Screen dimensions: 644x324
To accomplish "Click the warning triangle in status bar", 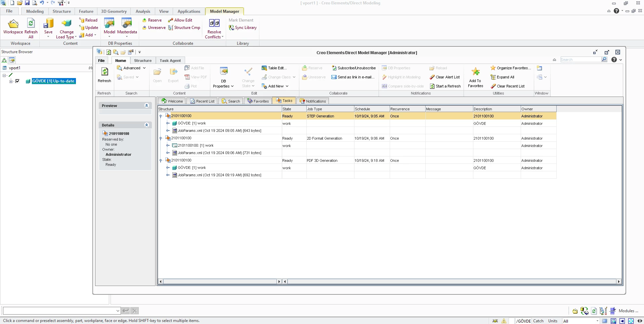I will tap(504, 321).
